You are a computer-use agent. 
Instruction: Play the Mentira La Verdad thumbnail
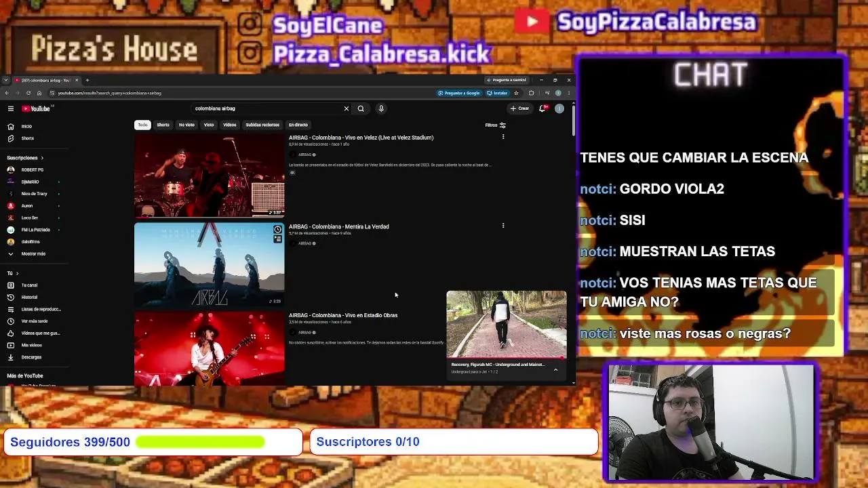[210, 264]
